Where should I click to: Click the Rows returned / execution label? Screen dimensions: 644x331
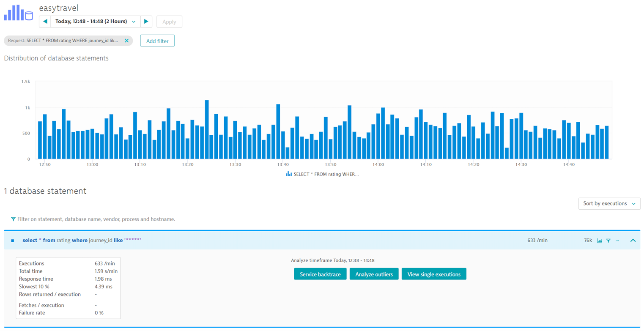(50, 294)
